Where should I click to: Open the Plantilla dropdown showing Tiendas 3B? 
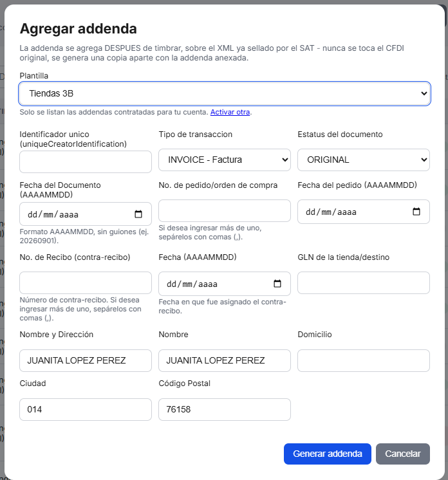(x=225, y=93)
